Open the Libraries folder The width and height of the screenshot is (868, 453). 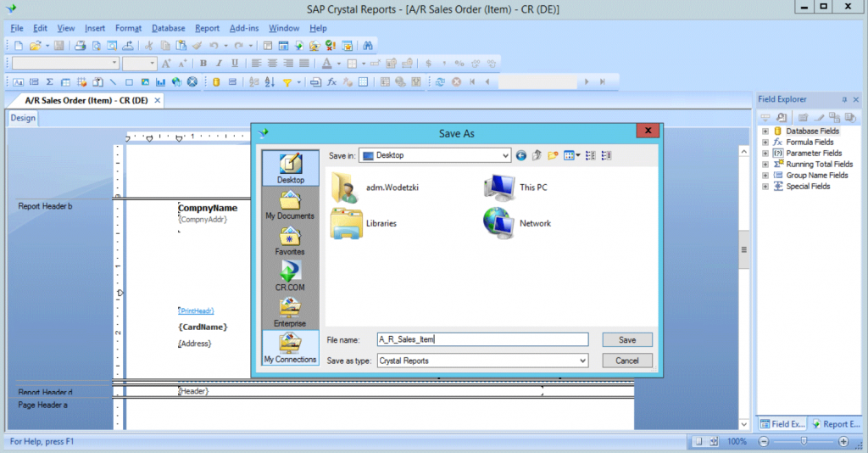364,224
